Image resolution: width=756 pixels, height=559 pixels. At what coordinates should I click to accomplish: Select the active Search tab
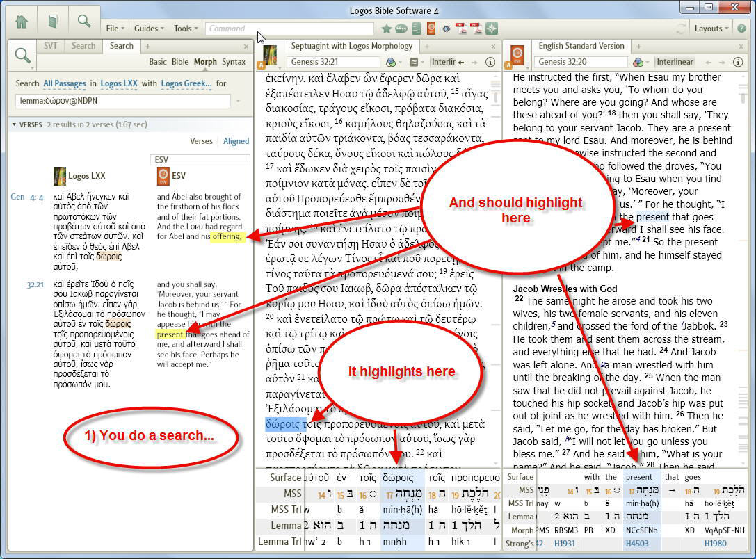122,46
